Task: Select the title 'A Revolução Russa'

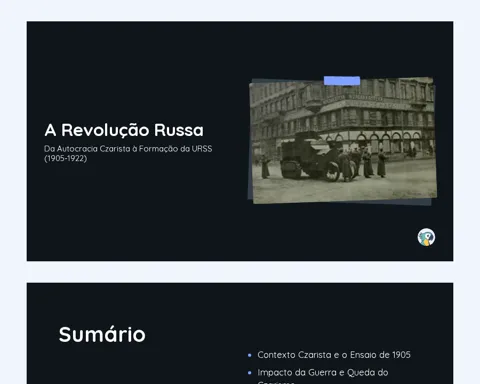Action: [124, 130]
